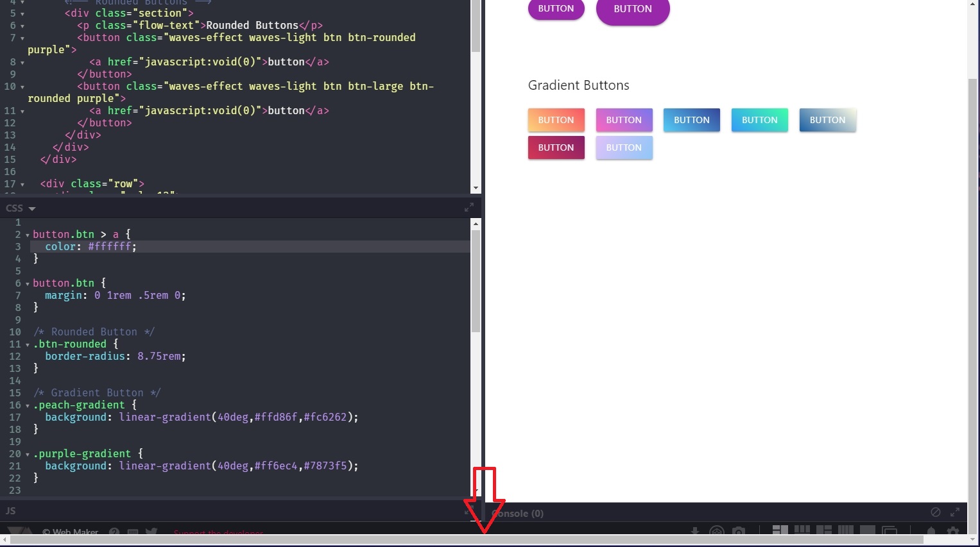This screenshot has height=547, width=980.
Task: Click the blue gradient BUTTON
Action: coord(692,120)
